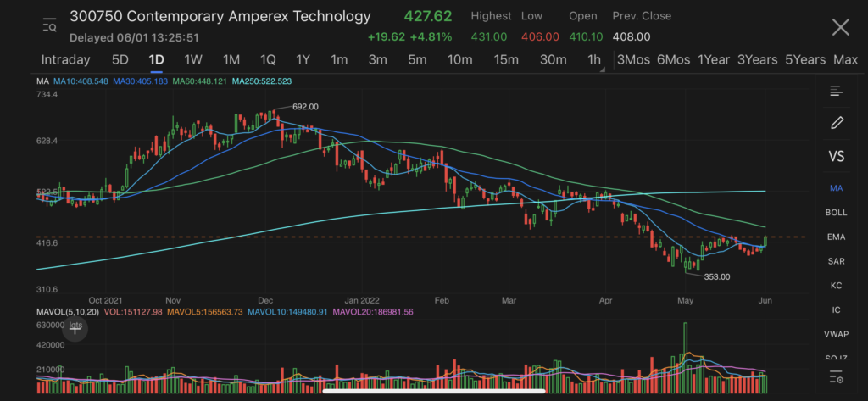Select the 1Y timeframe tab
Screen dimensions: 868x401
[x=303, y=60]
